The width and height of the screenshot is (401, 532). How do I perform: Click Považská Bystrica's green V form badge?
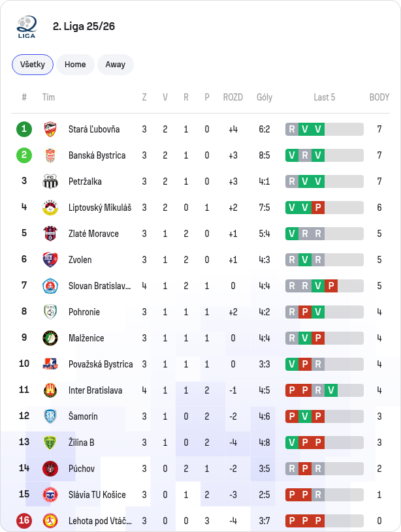click(x=292, y=364)
